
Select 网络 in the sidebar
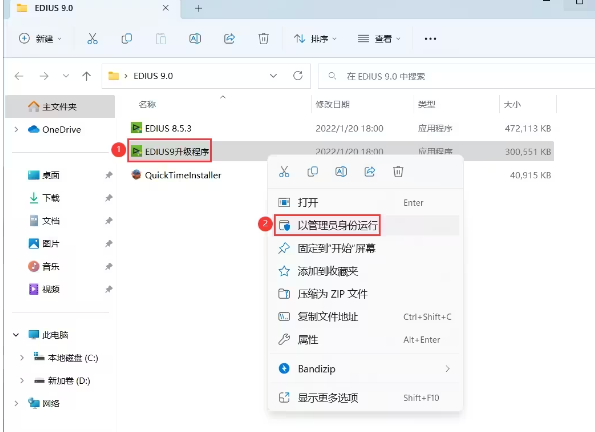pos(44,403)
